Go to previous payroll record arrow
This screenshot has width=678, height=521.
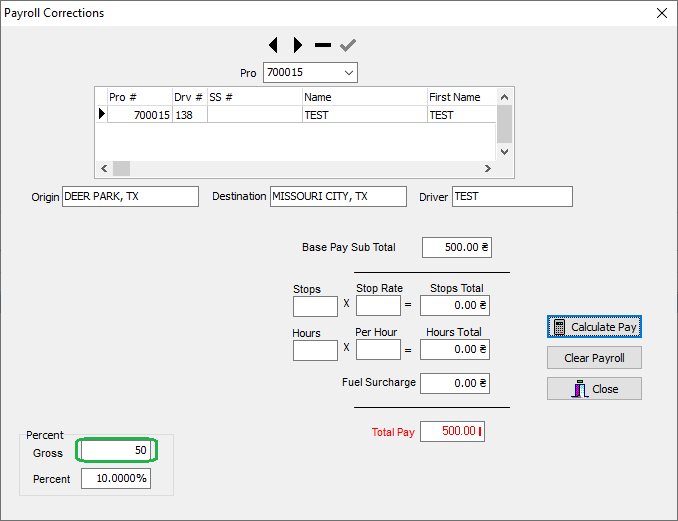click(x=273, y=45)
